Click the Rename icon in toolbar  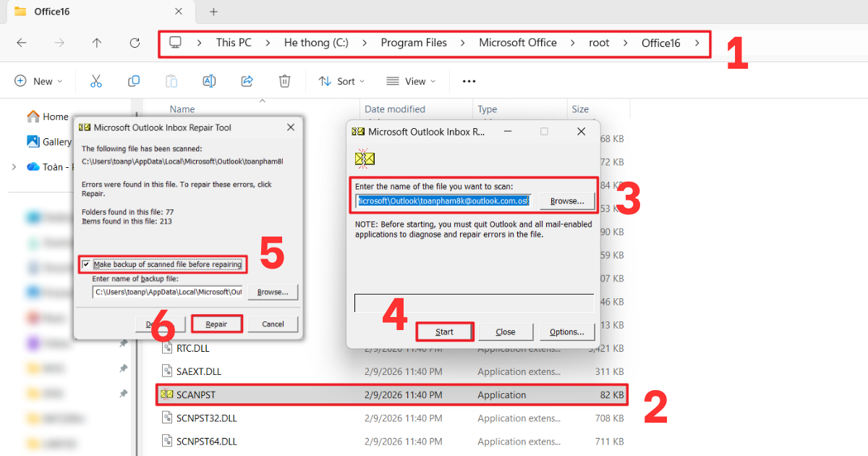coord(209,81)
